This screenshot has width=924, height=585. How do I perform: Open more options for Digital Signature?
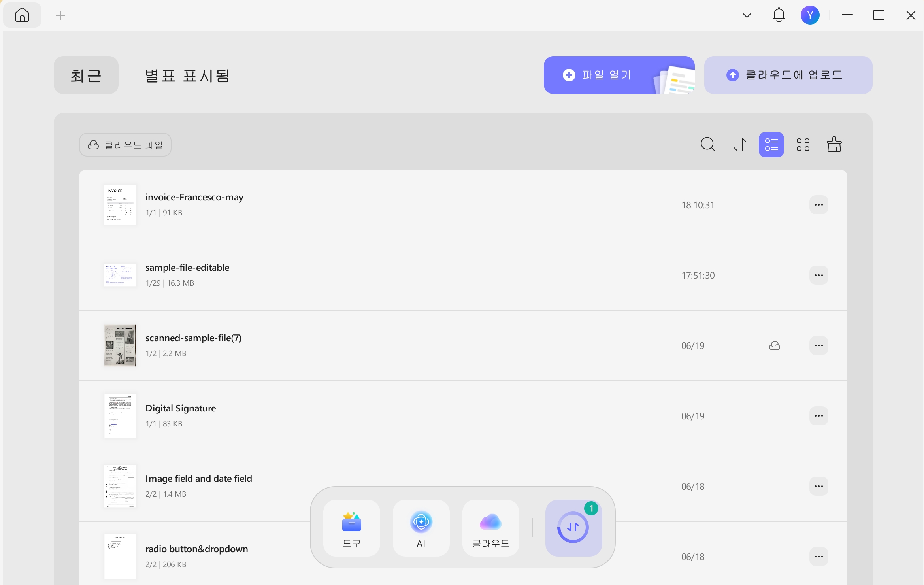click(818, 416)
